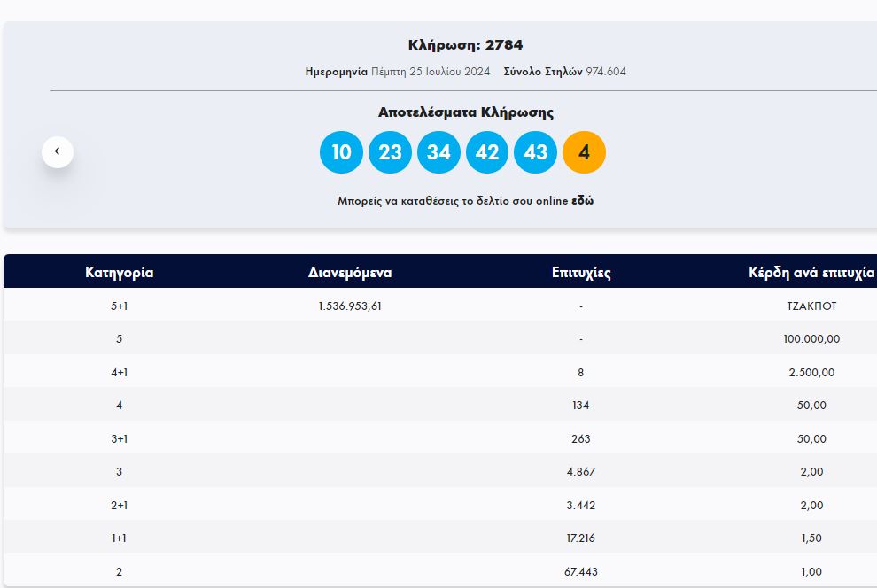Select the 4+1 category row label

(120, 373)
